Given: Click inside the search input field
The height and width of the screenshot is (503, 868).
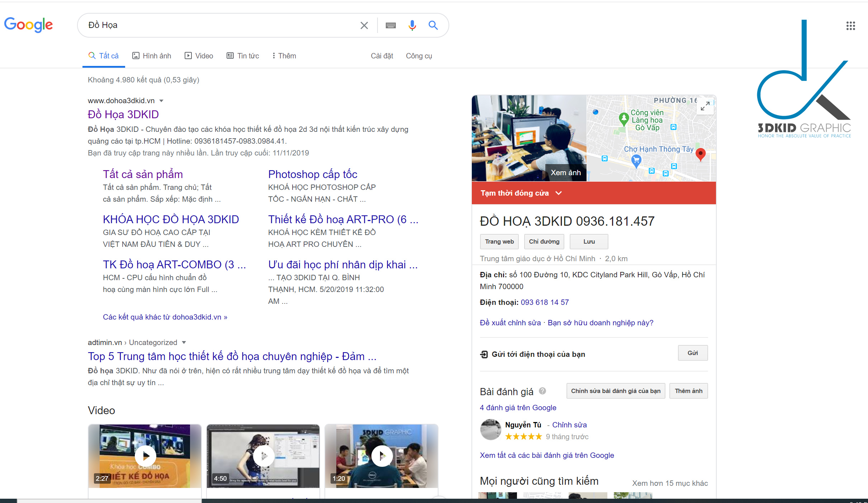Looking at the screenshot, I should point(215,25).
